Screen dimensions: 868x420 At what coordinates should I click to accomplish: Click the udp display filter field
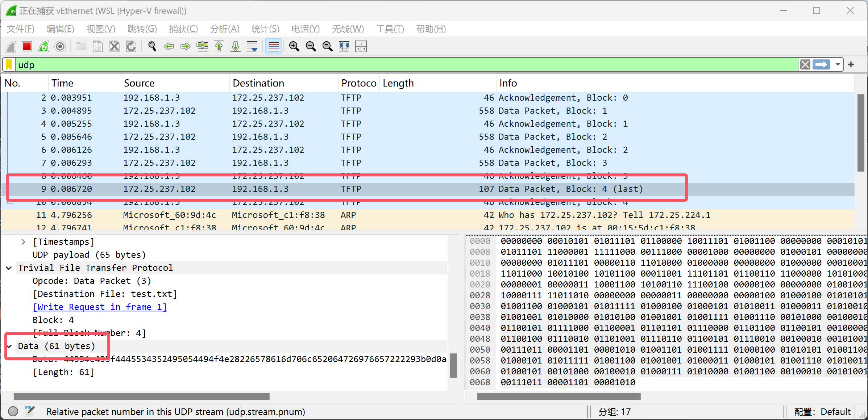(406, 65)
